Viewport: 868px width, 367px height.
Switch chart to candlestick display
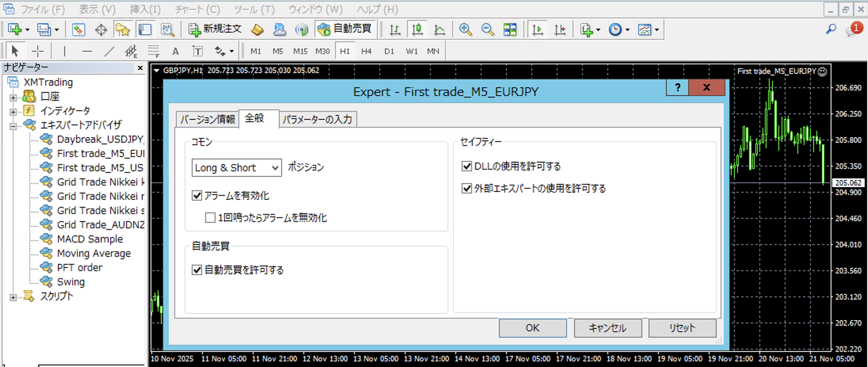coord(417,29)
